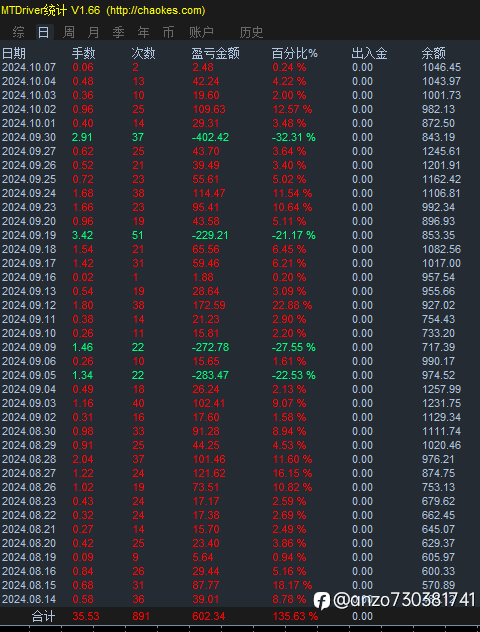Click the 3.86 % percentage cell
480x632 pixels.
289,543
